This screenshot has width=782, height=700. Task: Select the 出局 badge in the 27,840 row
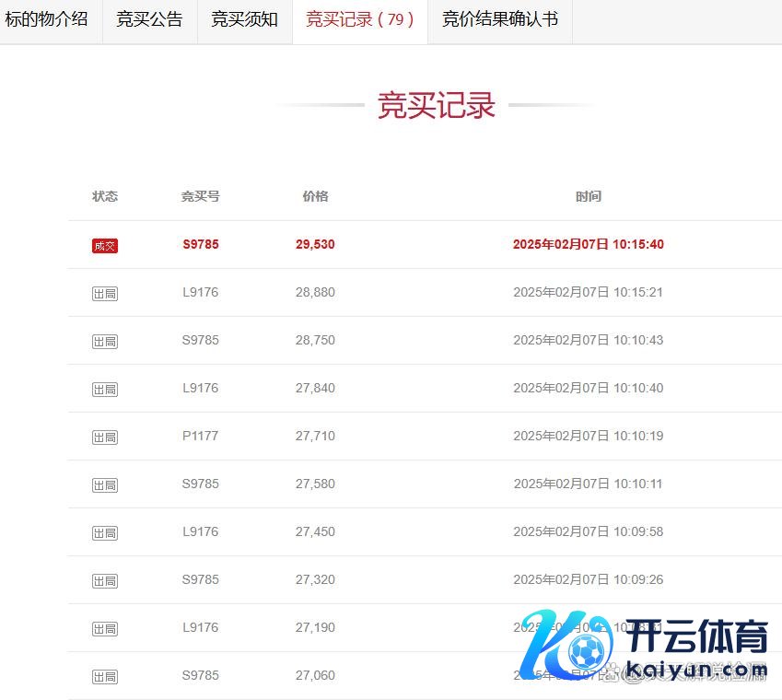click(x=105, y=390)
